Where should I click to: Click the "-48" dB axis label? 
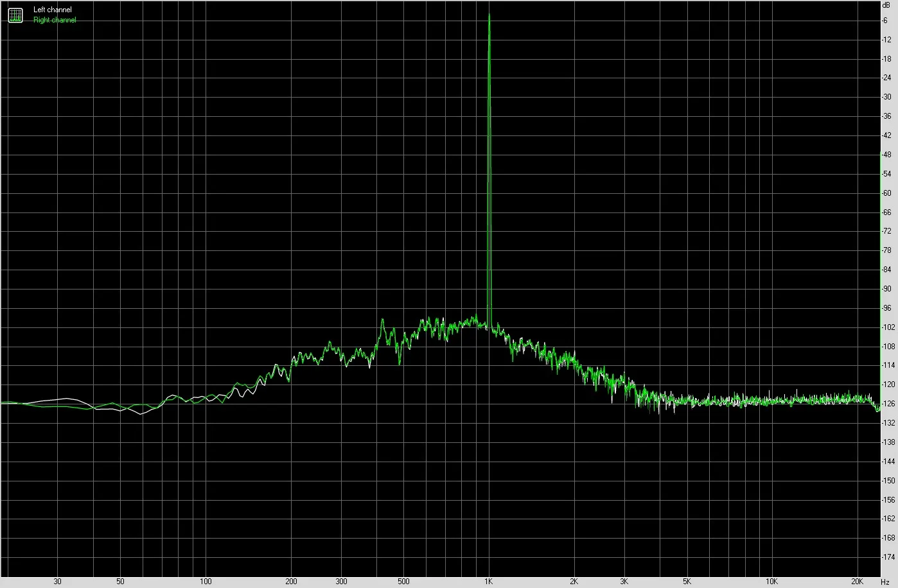(886, 155)
